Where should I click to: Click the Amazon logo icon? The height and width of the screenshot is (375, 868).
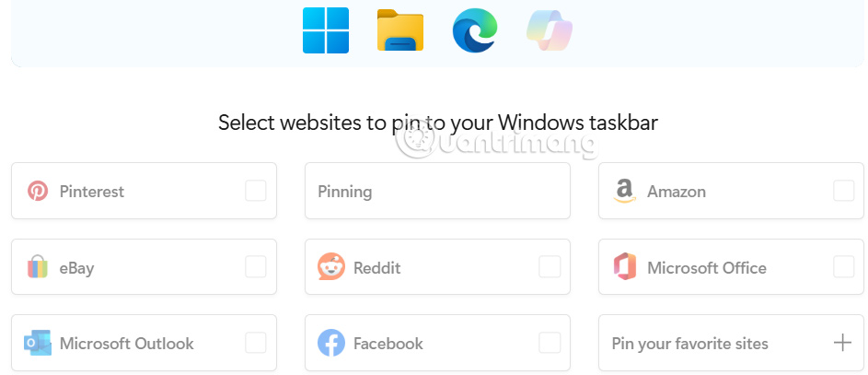[625, 192]
